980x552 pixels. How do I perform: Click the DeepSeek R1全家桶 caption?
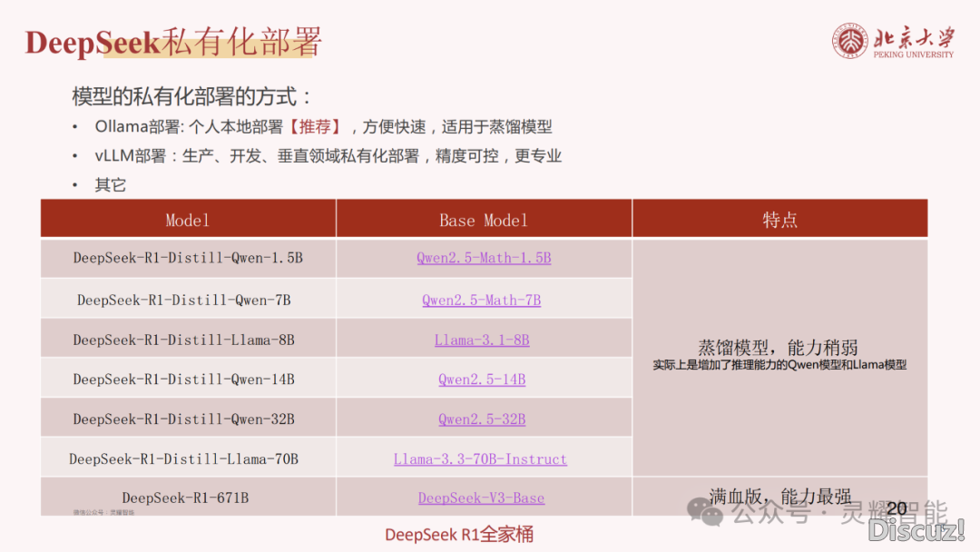[459, 535]
